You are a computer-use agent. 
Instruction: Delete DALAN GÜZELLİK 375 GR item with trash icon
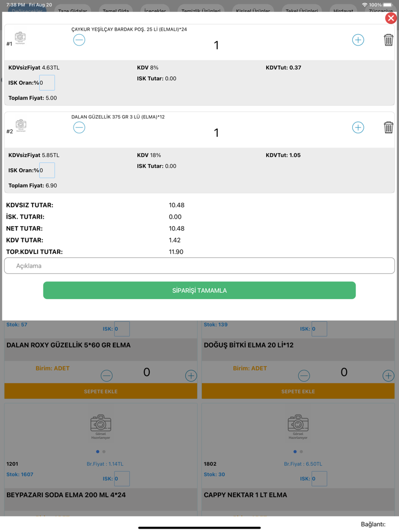click(x=389, y=128)
